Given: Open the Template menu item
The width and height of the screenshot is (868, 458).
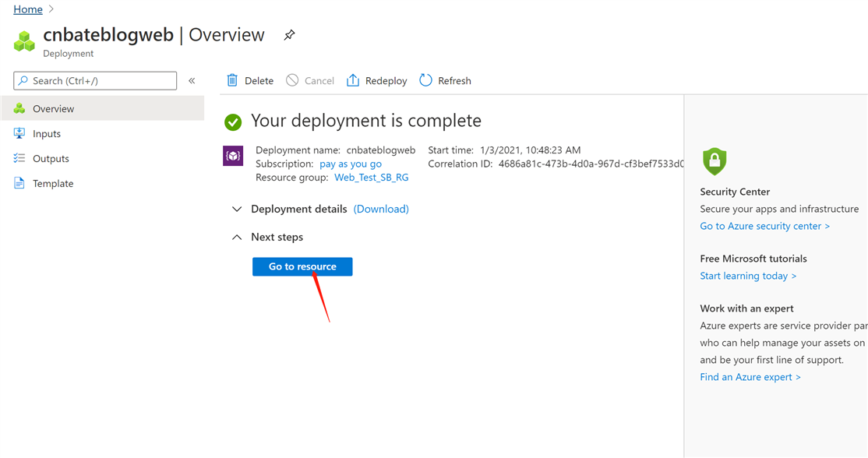Looking at the screenshot, I should pos(103,183).
